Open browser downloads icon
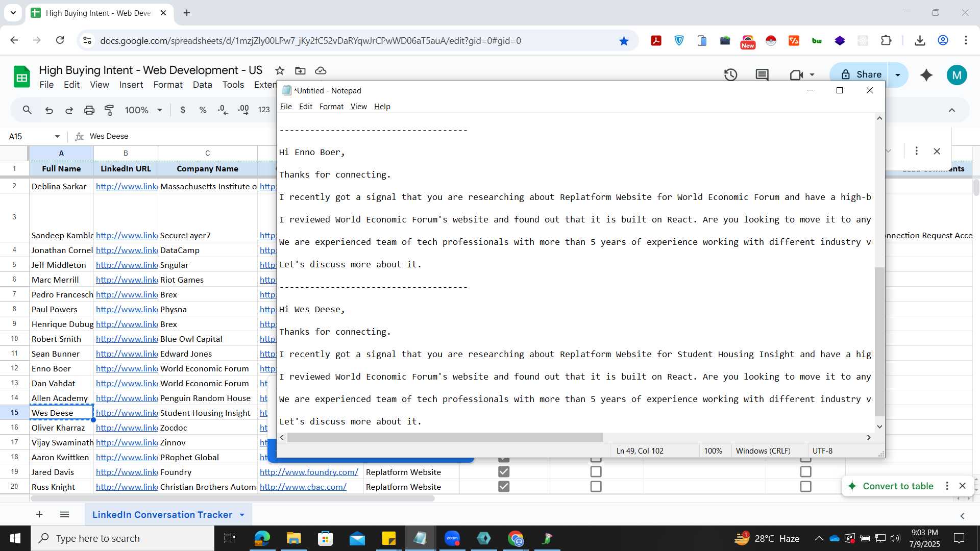The height and width of the screenshot is (551, 980). tap(920, 41)
